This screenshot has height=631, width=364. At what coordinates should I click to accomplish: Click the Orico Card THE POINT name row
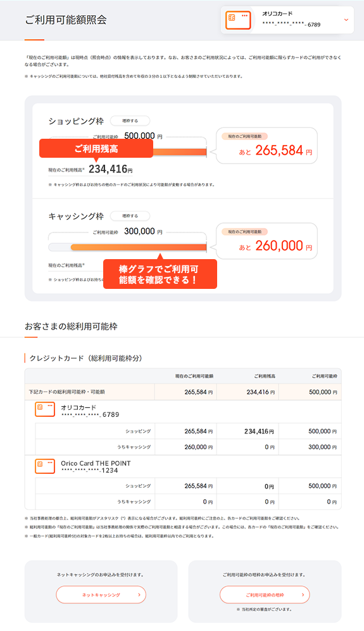coord(183,466)
